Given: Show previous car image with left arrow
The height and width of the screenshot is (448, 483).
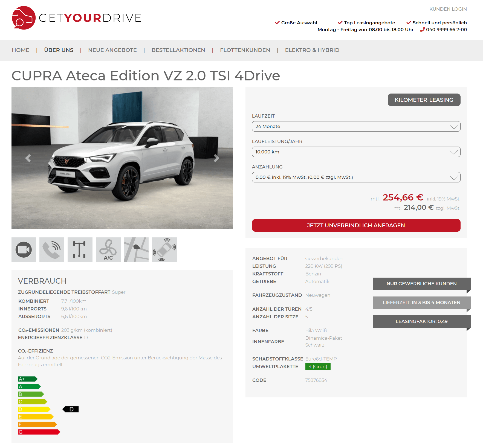Looking at the screenshot, I should pos(28,158).
